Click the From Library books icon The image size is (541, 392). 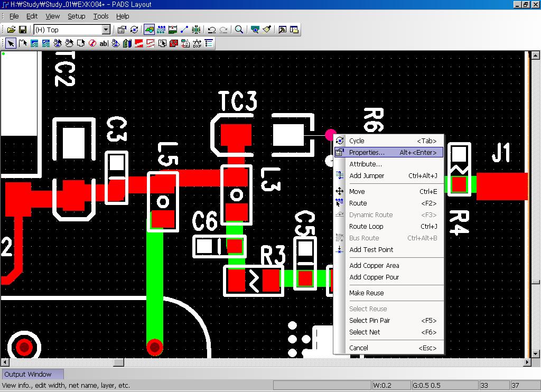point(127,43)
